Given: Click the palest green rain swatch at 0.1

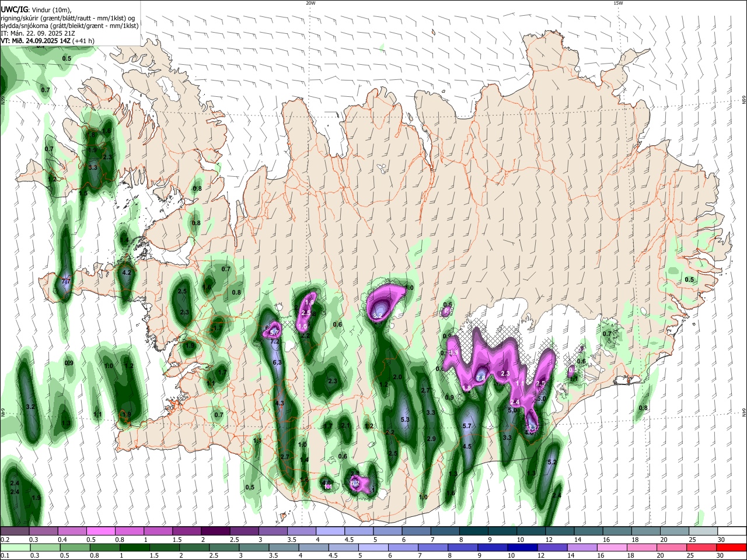Looking at the screenshot, I should [15, 547].
